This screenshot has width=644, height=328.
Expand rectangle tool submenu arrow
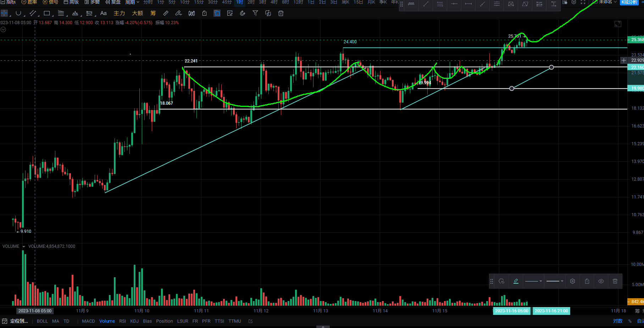coord(52,16)
